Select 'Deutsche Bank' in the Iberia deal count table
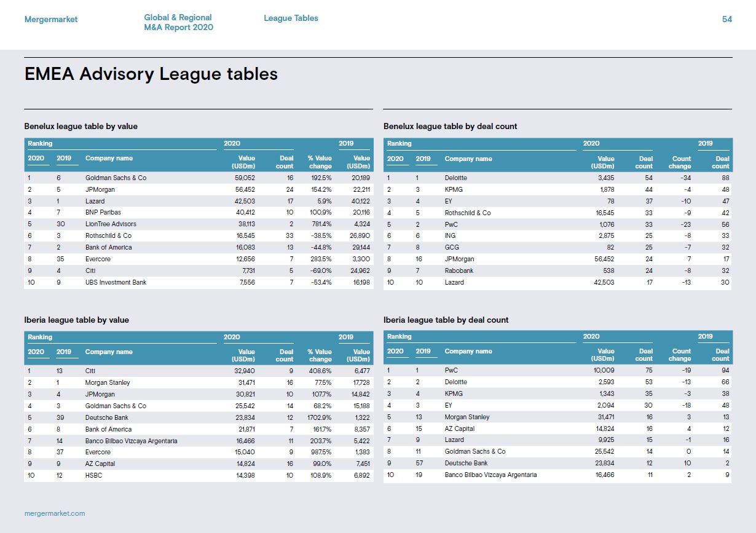The height and width of the screenshot is (533, 756). click(467, 464)
